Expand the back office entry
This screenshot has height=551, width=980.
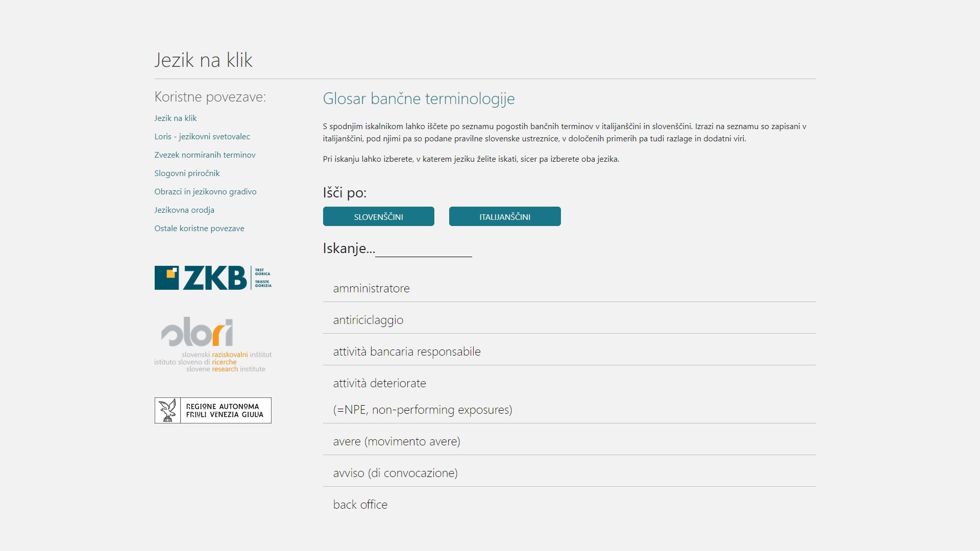click(x=360, y=505)
